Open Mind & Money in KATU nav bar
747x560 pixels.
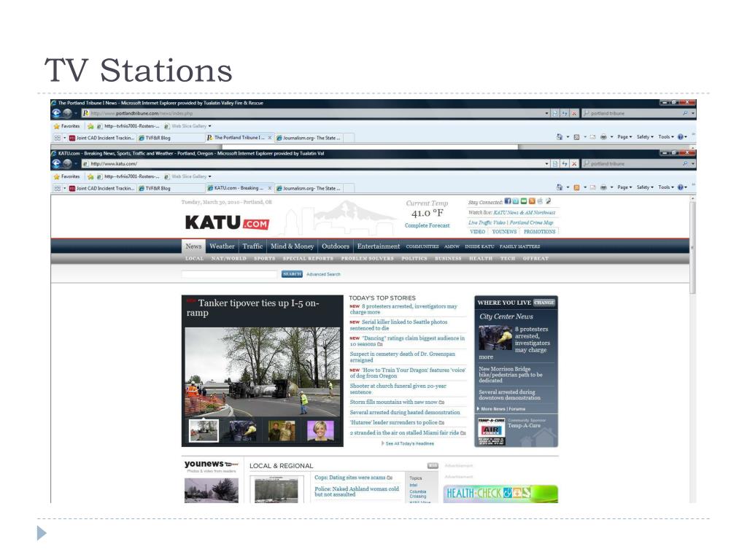point(292,246)
